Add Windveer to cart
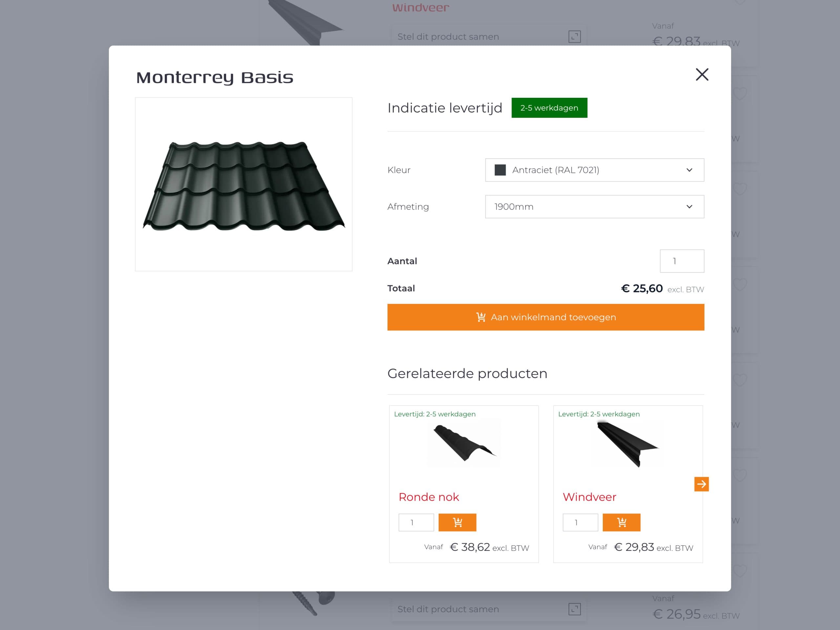The image size is (840, 630). pyautogui.click(x=621, y=522)
